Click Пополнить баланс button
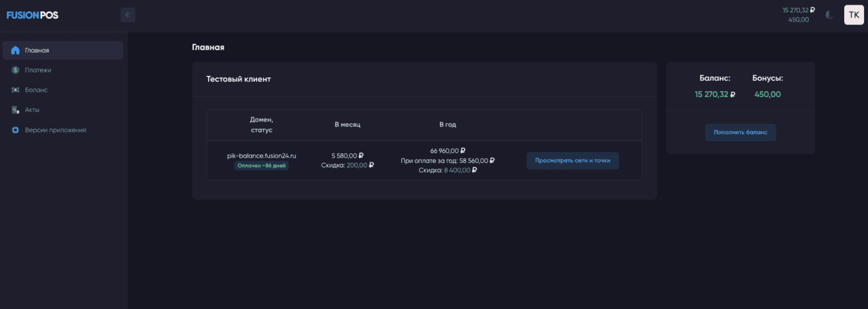868x309 pixels. [x=741, y=132]
